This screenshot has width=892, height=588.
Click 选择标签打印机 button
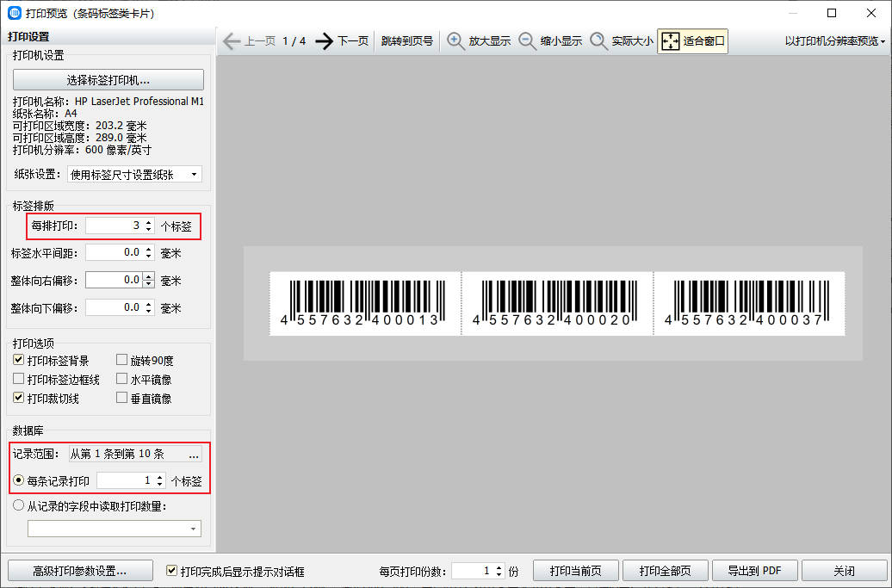point(108,80)
